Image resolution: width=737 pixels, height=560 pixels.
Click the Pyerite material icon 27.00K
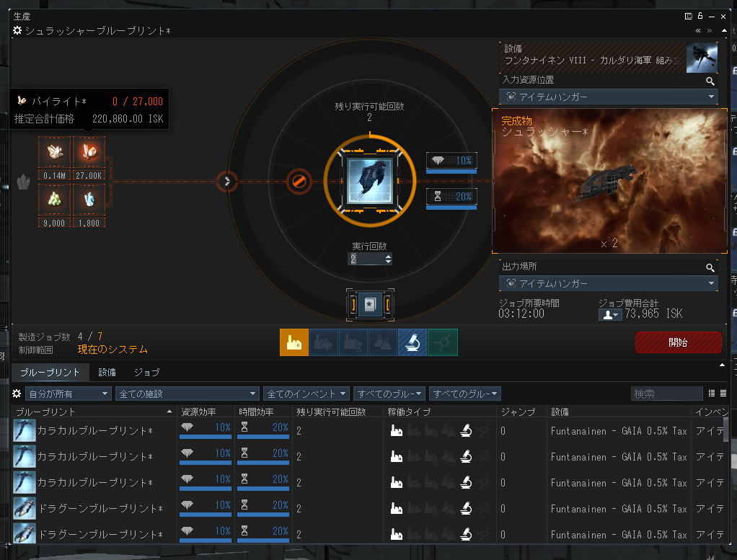click(x=89, y=152)
